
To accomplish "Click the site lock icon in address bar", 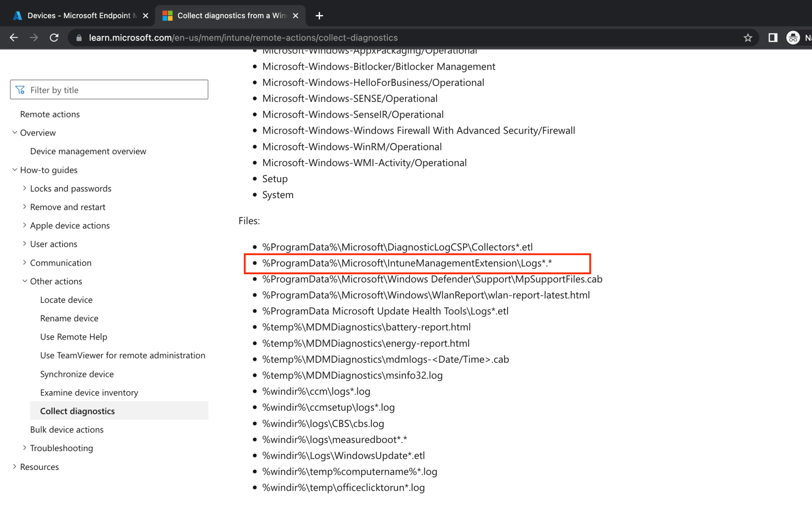I will click(79, 38).
